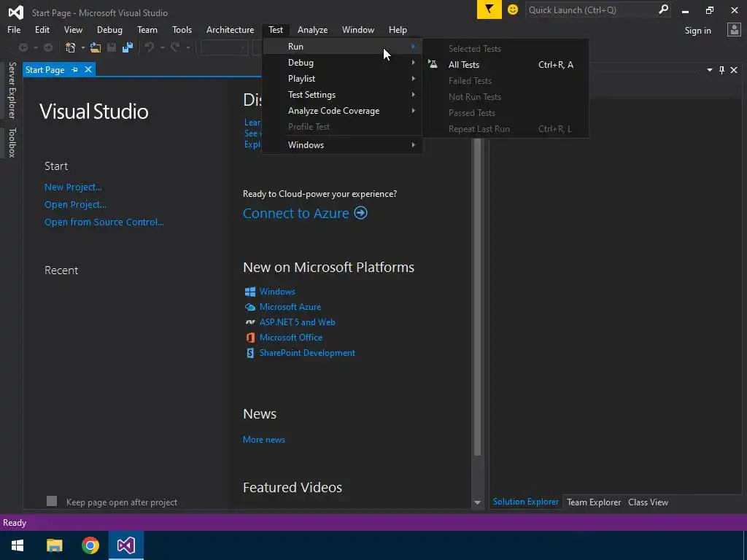Open File Explorer from the taskbar
747x560 pixels.
54,545
